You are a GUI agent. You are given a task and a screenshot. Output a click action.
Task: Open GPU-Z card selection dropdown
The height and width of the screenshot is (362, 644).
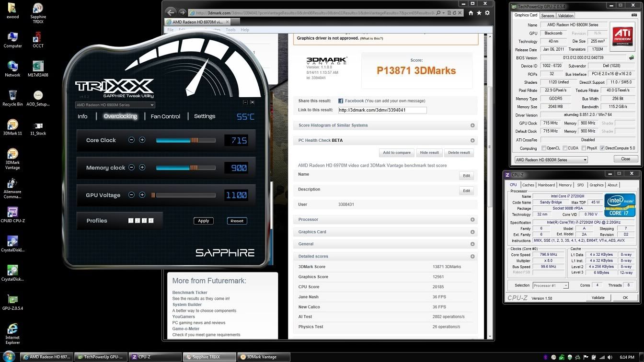pos(551,159)
